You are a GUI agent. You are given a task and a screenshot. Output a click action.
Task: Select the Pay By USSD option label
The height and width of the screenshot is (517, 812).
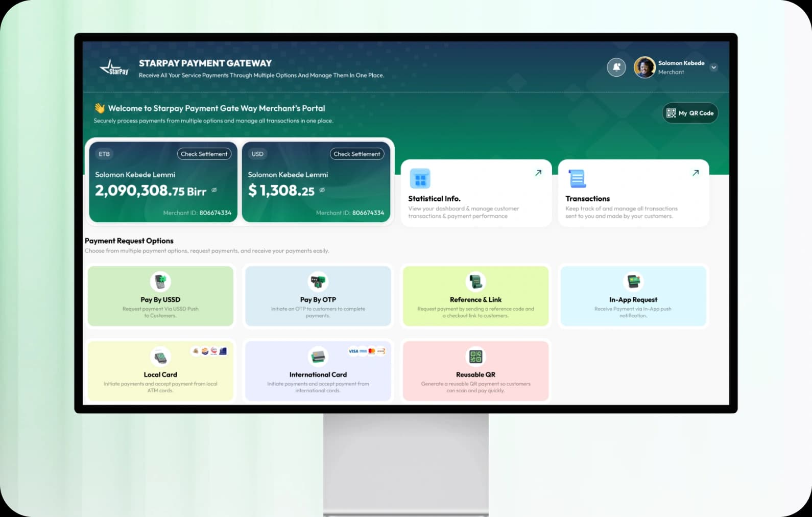coord(160,299)
